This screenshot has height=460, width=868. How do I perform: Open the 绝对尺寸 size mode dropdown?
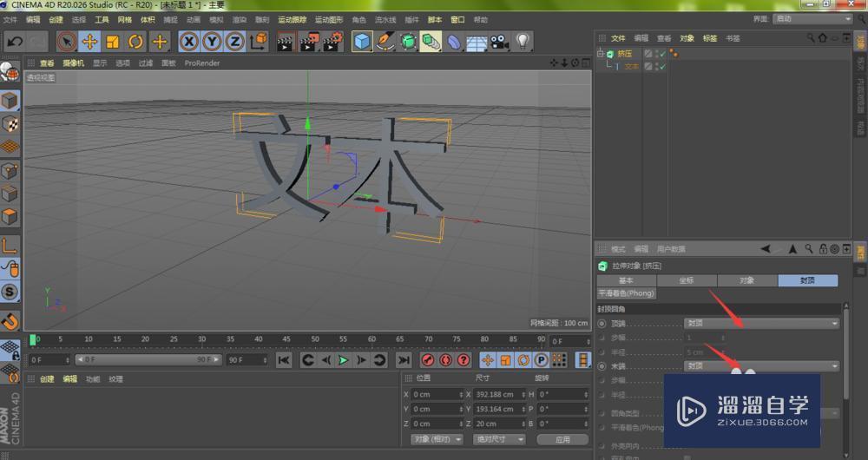click(x=497, y=439)
